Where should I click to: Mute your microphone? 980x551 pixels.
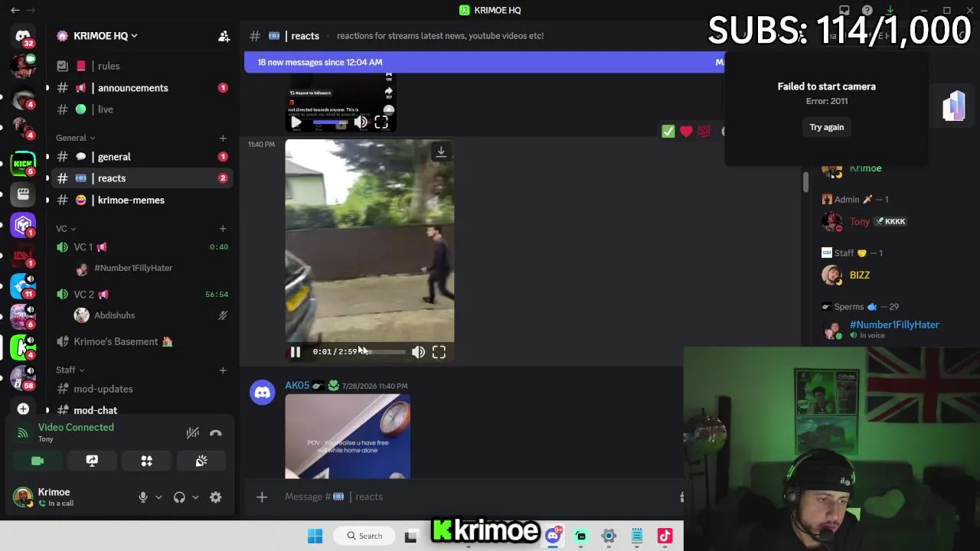tap(142, 497)
